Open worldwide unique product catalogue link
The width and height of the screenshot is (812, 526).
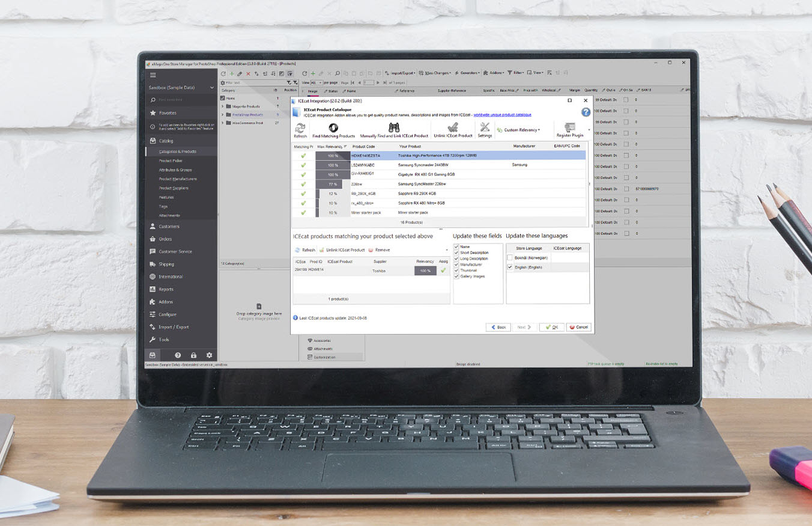[502, 115]
